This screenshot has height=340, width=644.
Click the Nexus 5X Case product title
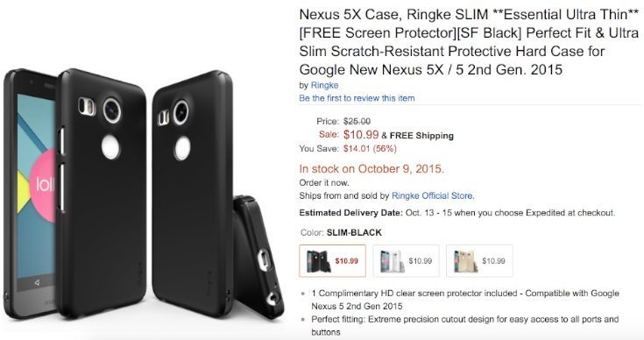pyautogui.click(x=469, y=42)
